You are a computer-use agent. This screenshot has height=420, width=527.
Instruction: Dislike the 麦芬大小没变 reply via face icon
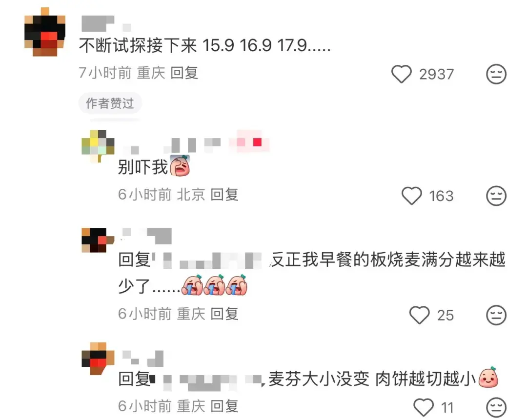496,407
